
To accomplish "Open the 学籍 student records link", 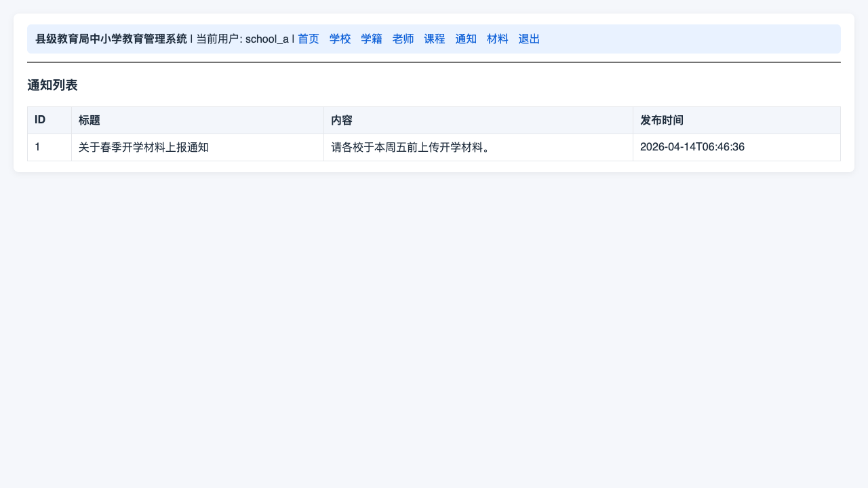I will 372,39.
